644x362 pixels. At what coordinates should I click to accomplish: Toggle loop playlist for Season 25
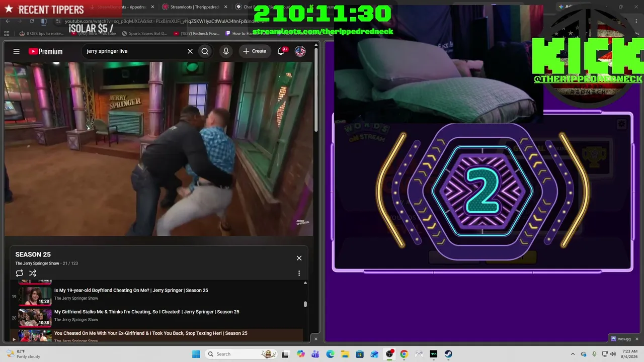[x=19, y=273]
